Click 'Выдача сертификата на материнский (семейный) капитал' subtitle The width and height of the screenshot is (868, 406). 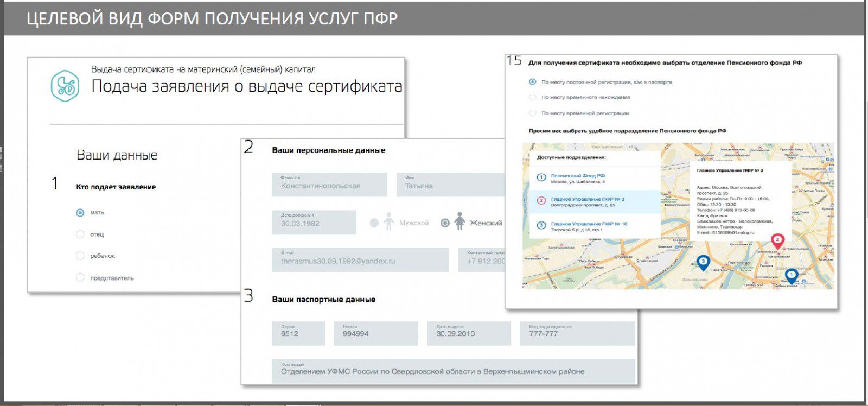tap(203, 69)
